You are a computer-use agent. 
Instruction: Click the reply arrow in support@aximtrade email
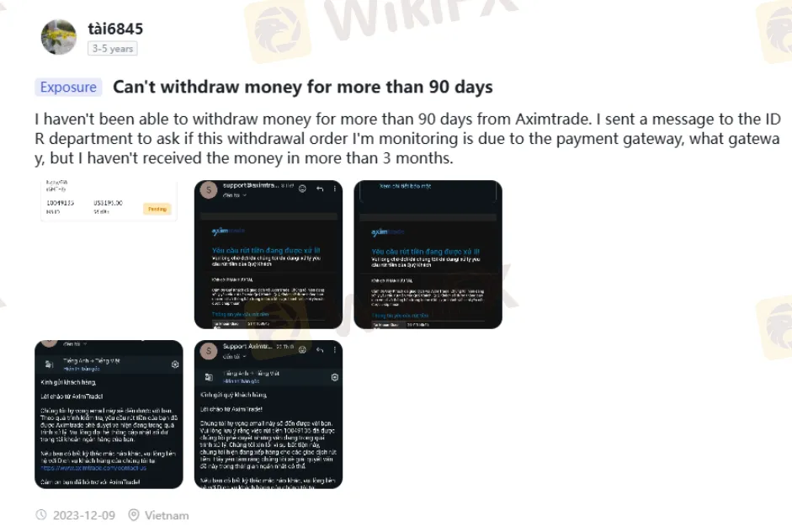[x=320, y=189]
